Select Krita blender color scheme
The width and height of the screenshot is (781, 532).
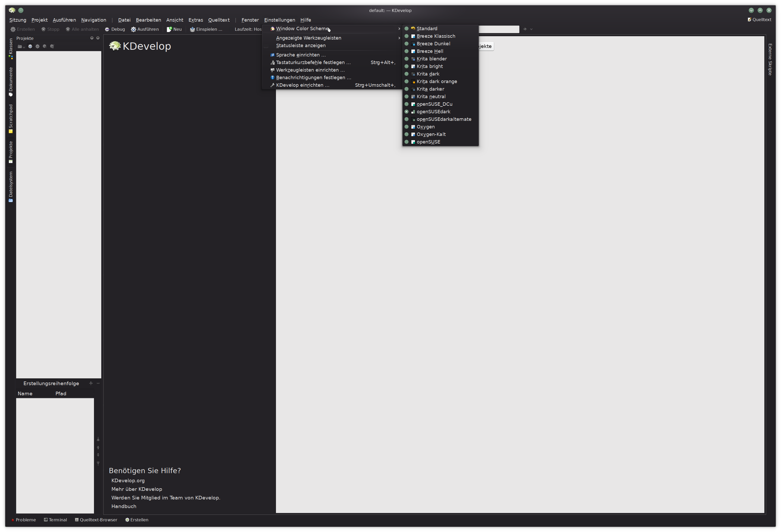click(x=440, y=59)
